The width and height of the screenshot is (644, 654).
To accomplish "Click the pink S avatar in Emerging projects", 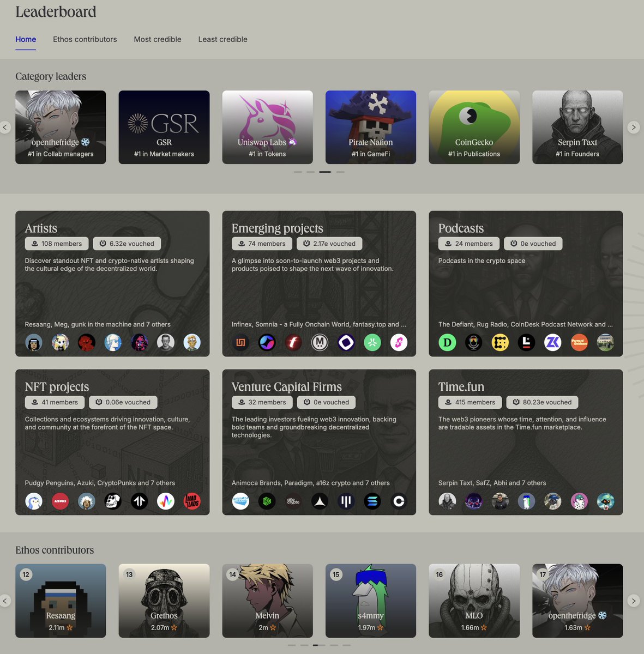I will click(399, 342).
